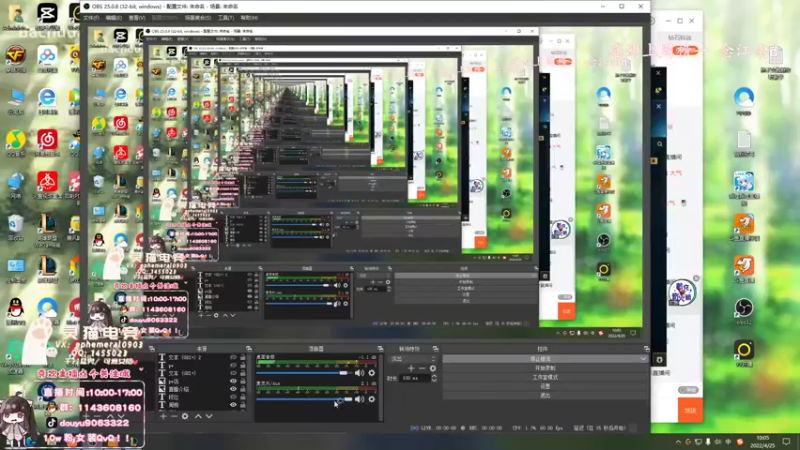This screenshot has height=450, width=800.
Task: Open transition properties gear icon
Action: point(433,368)
